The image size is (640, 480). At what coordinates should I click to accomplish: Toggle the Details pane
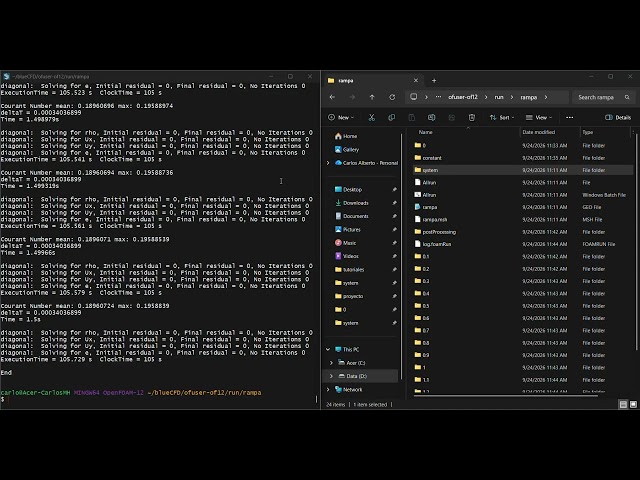[618, 118]
